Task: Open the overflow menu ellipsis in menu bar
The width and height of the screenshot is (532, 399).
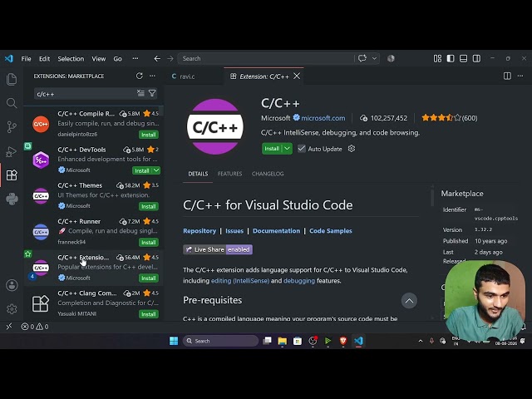Action: coord(135,58)
